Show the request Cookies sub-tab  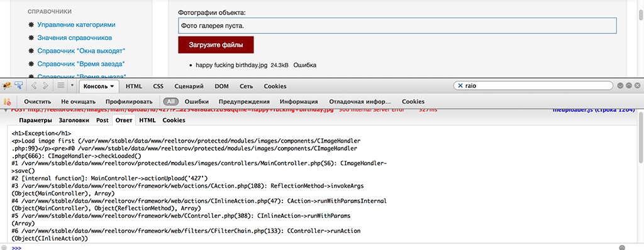click(x=174, y=120)
